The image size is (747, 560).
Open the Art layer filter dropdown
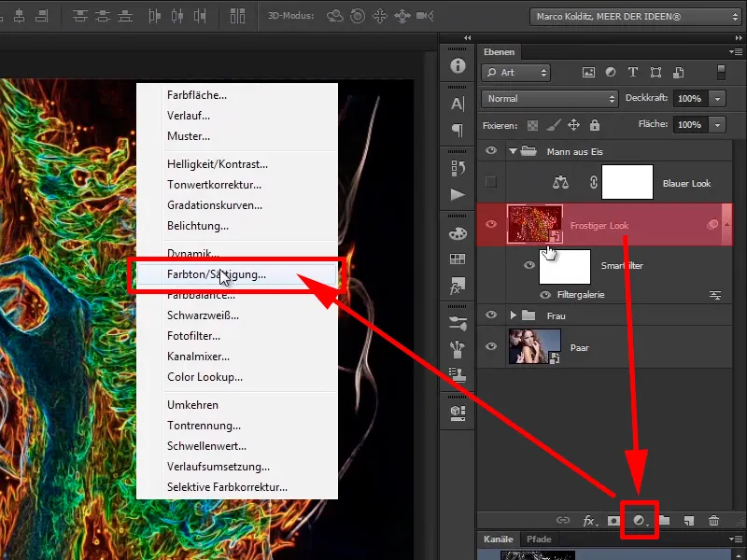(x=516, y=73)
